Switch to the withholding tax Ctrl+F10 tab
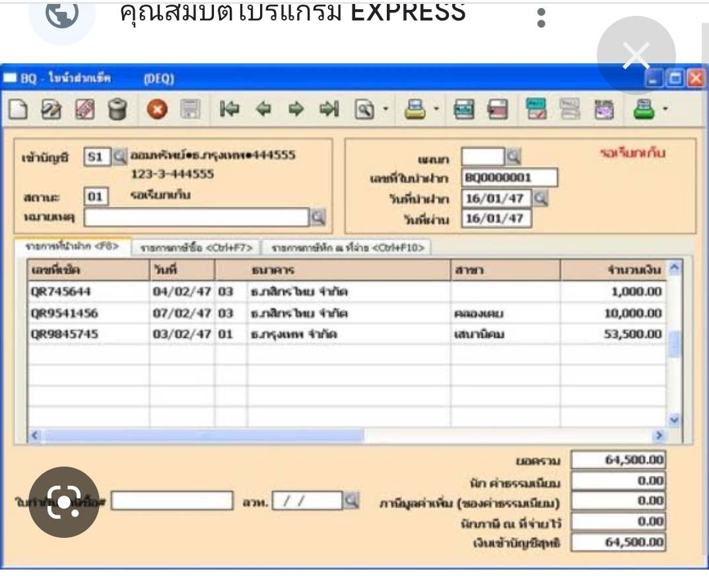The height and width of the screenshot is (588, 709). (x=347, y=247)
